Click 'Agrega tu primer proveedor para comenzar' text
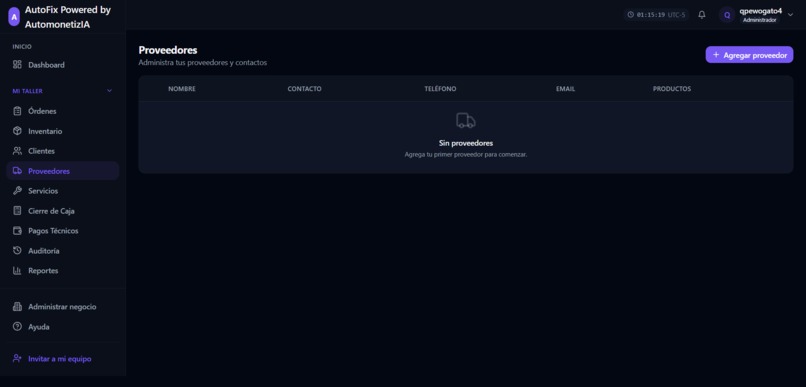This screenshot has width=806, height=387. 466,154
